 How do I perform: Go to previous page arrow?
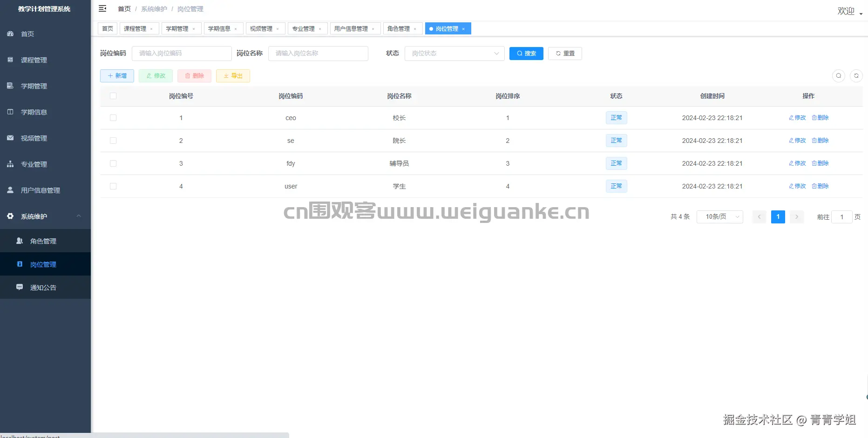759,217
